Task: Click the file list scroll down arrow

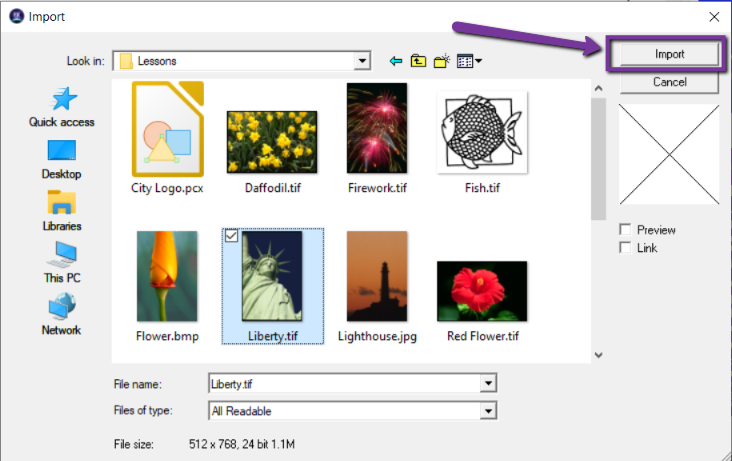Action: tap(598, 353)
